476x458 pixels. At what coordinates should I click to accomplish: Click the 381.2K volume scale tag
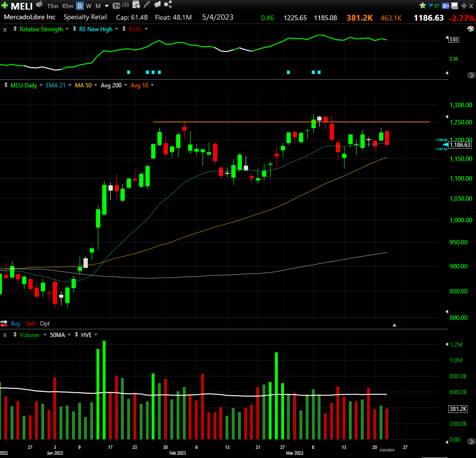(x=458, y=409)
